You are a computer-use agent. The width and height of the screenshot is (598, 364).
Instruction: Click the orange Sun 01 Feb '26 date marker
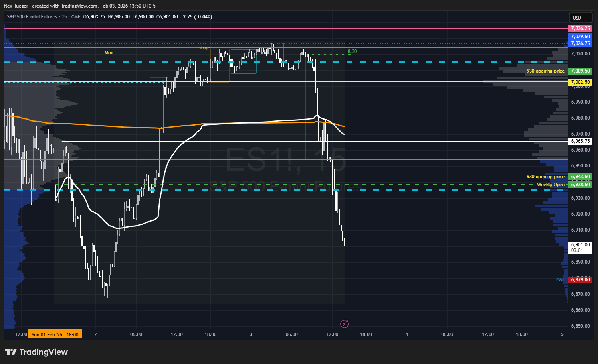55,334
